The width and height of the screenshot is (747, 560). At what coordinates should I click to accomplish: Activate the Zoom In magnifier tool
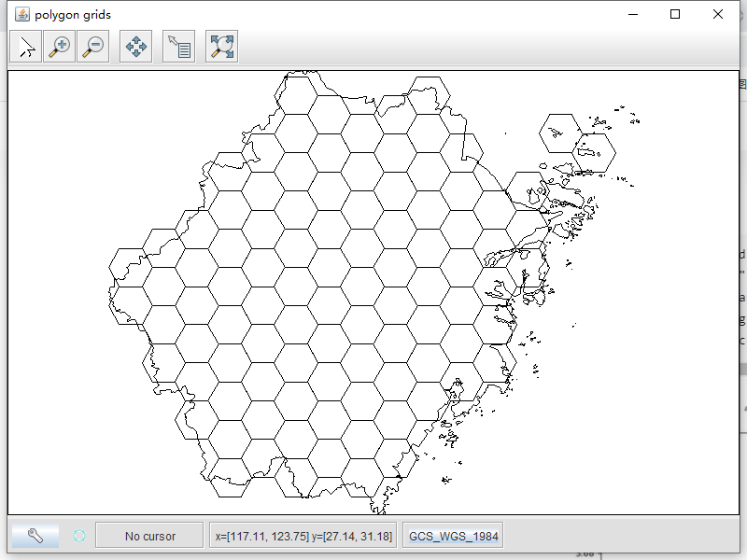point(58,46)
